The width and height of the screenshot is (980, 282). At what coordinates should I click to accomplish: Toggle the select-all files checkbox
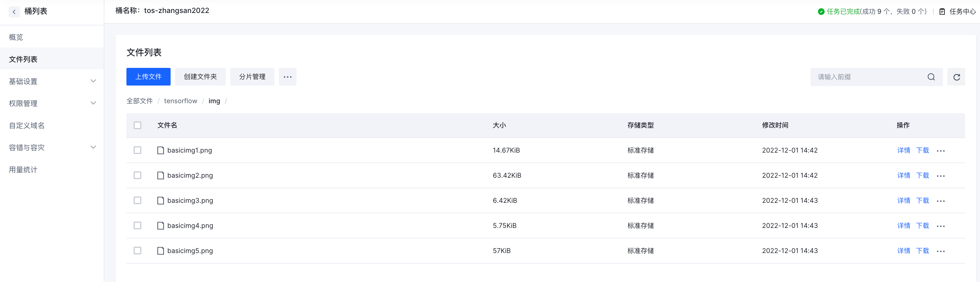coord(137,126)
